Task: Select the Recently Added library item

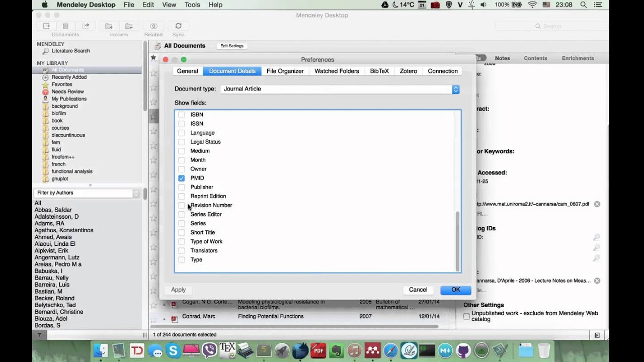Action: pos(69,77)
